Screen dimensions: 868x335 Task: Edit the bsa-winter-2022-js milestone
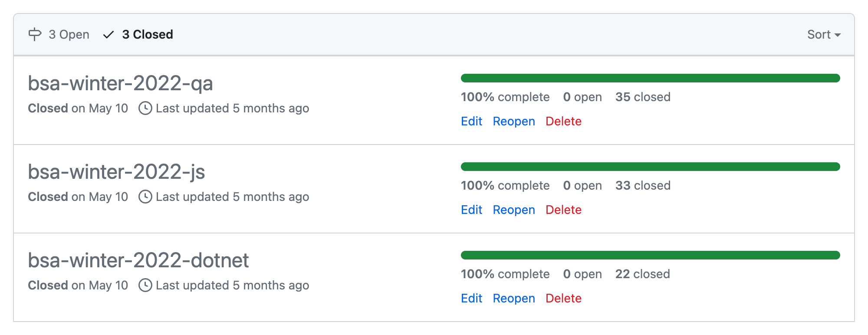click(471, 210)
